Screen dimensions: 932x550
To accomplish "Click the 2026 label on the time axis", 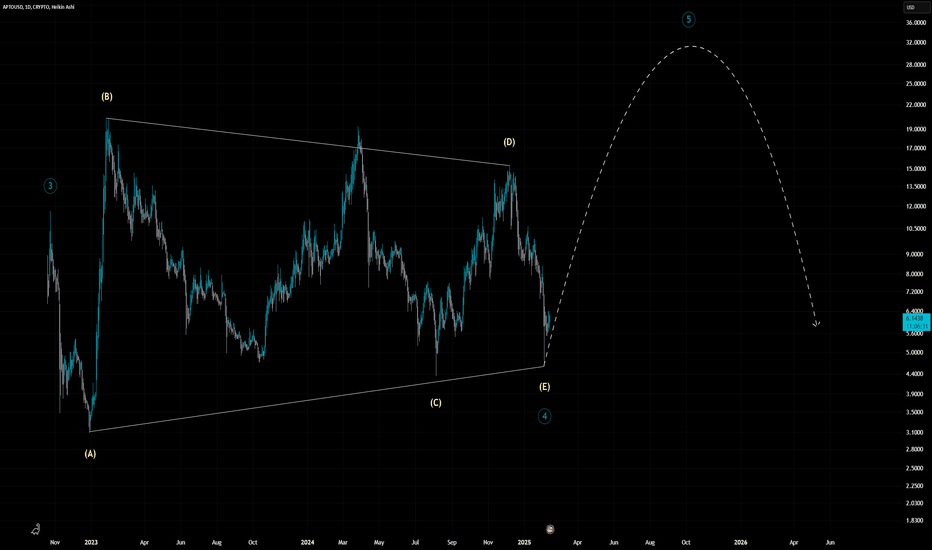I will [741, 542].
